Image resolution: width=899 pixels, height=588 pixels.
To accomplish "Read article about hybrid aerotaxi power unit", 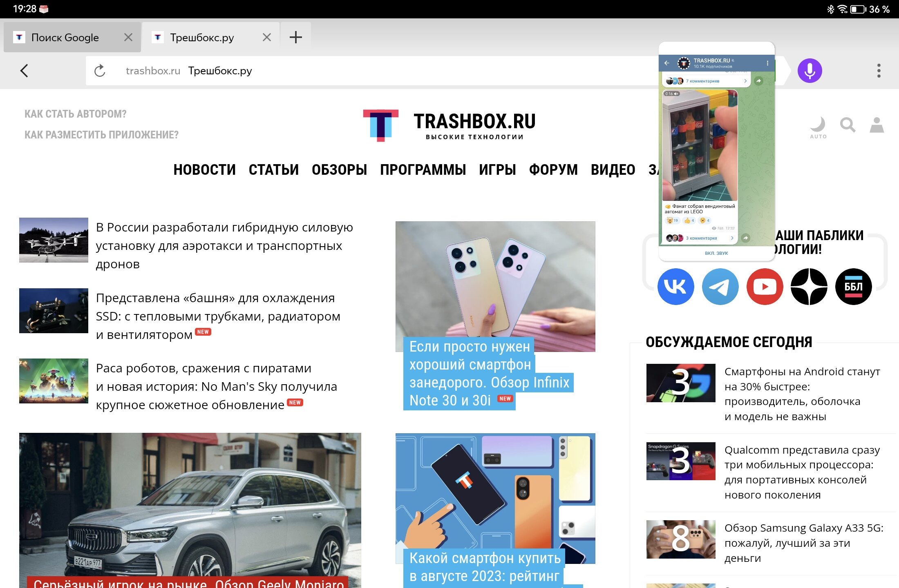I will point(224,246).
